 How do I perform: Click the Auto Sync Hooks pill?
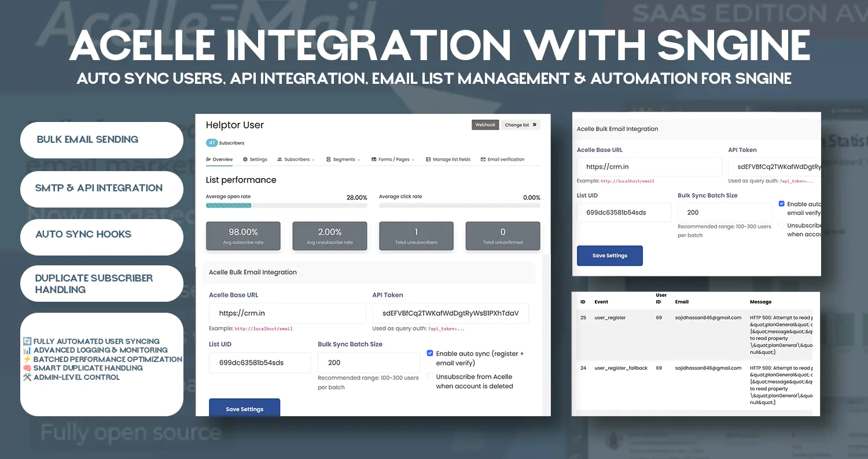(102, 237)
